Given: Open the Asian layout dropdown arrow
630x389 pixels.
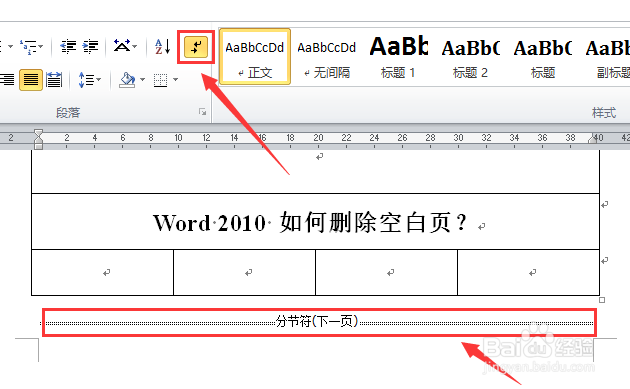Looking at the screenshot, I should [135, 47].
